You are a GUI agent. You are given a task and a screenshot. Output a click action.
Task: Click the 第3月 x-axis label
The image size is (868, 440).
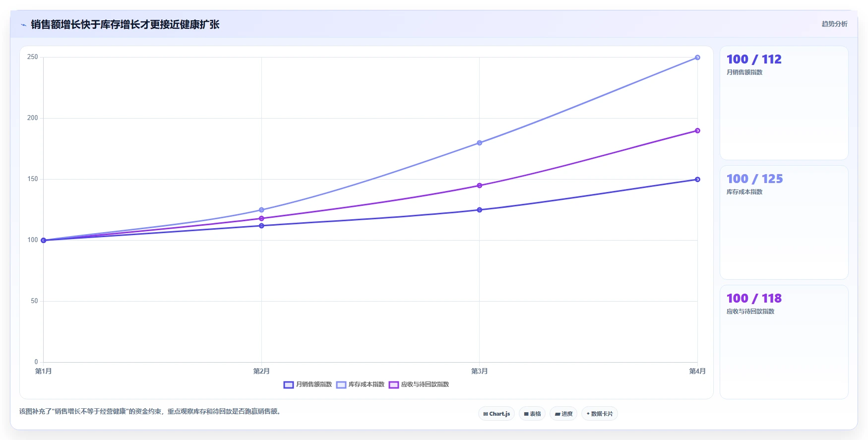479,371
